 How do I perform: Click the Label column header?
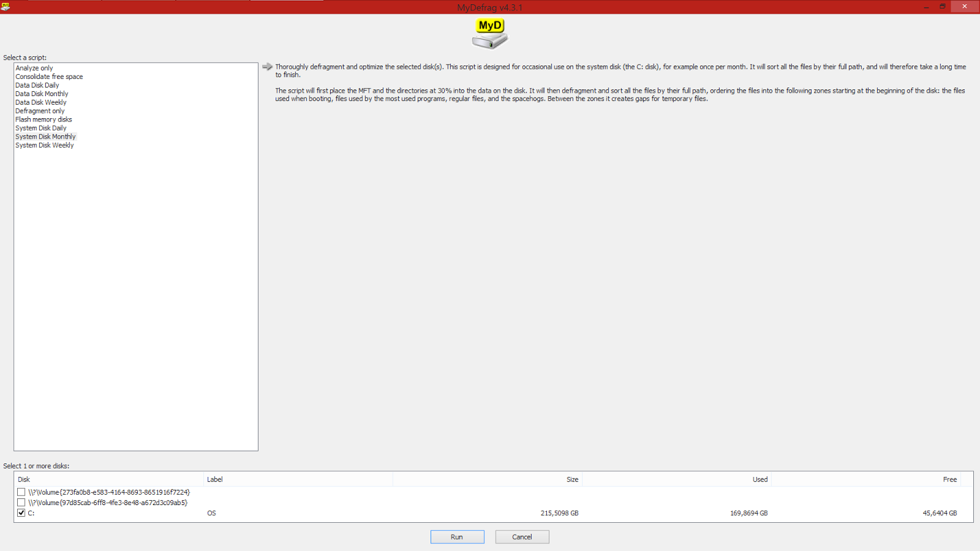(298, 479)
